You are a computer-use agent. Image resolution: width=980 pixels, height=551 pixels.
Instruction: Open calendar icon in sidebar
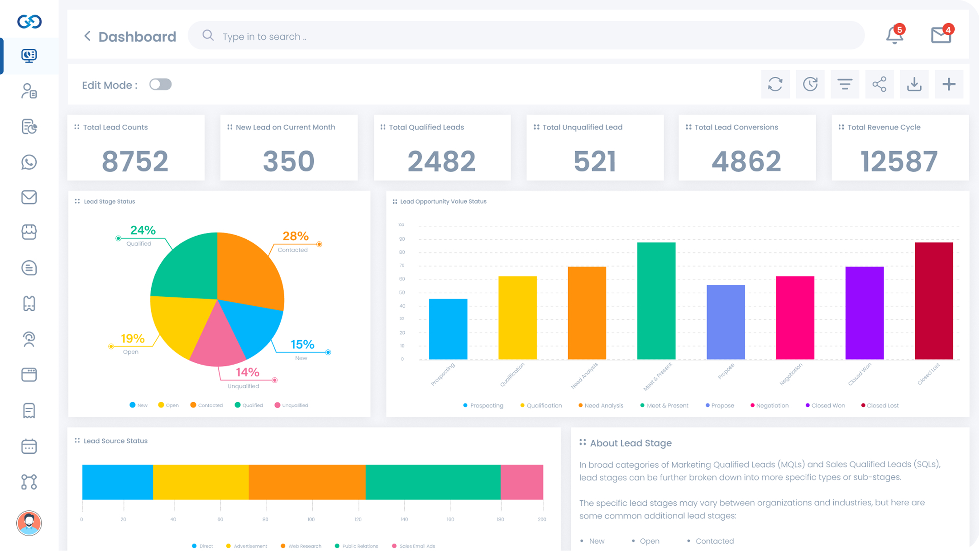click(x=29, y=446)
